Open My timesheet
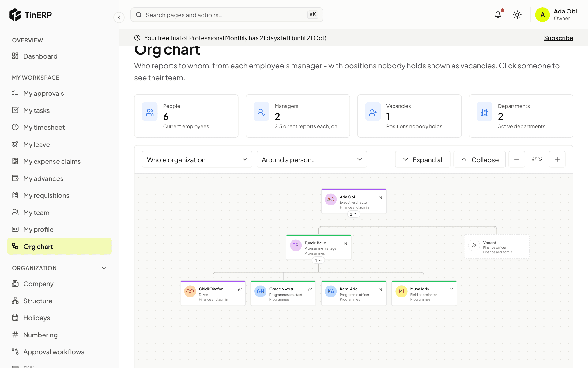588x368 pixels. [59, 127]
